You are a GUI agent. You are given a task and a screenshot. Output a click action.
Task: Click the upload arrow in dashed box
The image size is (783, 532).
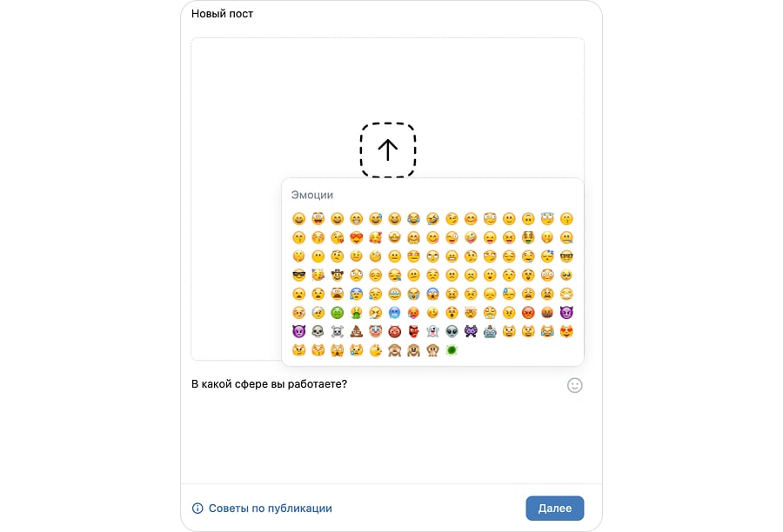coord(388,150)
